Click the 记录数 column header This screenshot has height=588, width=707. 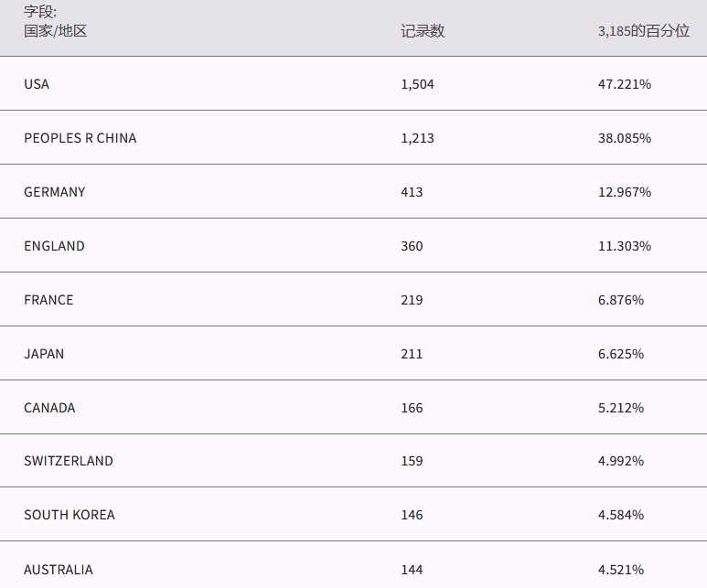[423, 31]
